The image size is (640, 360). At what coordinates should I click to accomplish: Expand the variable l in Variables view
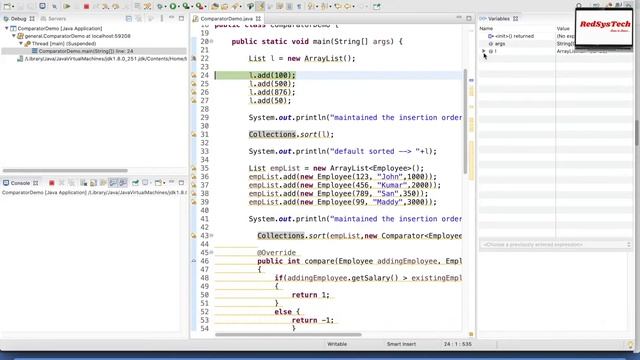click(x=484, y=51)
